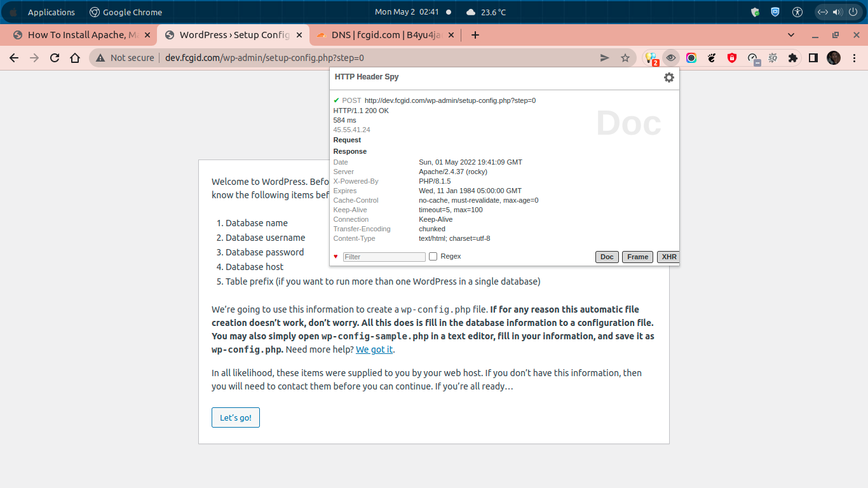868x488 pixels.
Task: Open the home page
Action: 75,58
